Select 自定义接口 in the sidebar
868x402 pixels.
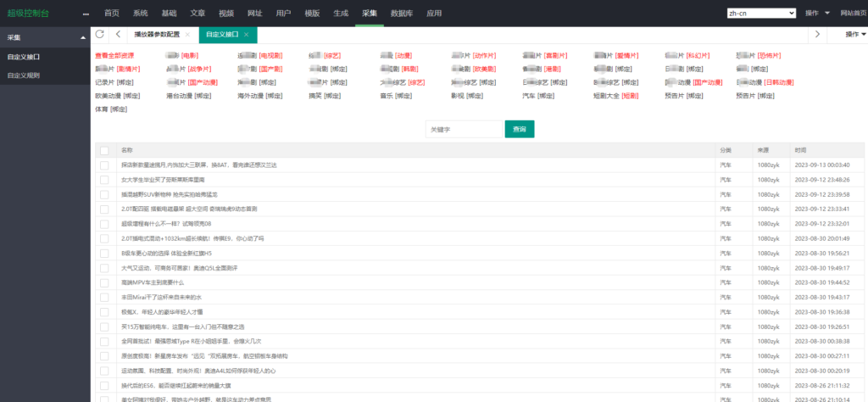pos(23,57)
